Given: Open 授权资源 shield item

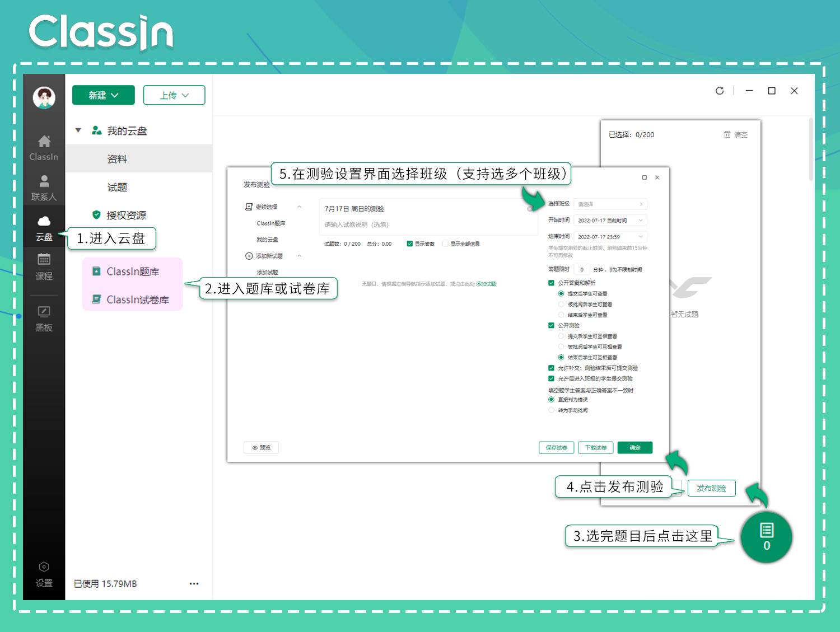Looking at the screenshot, I should click(119, 215).
